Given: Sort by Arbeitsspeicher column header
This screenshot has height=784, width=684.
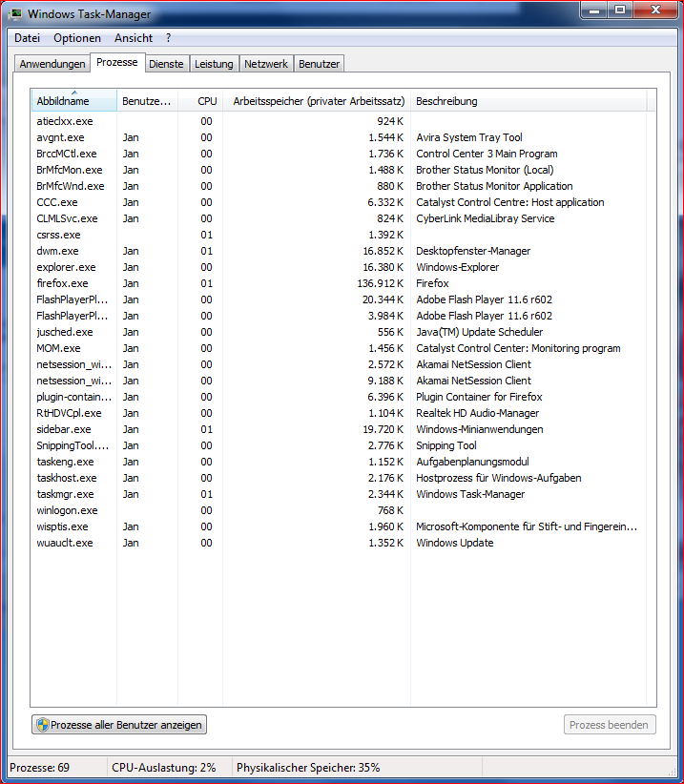Looking at the screenshot, I should (x=317, y=100).
